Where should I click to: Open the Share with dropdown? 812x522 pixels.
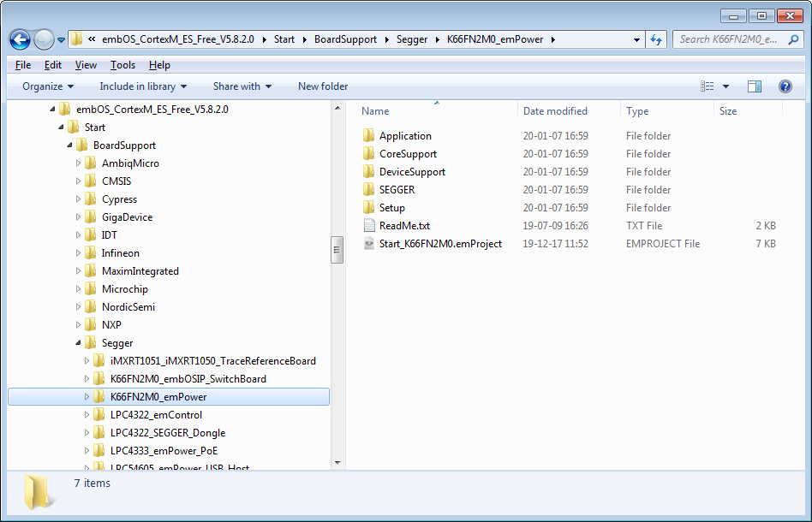tap(242, 86)
